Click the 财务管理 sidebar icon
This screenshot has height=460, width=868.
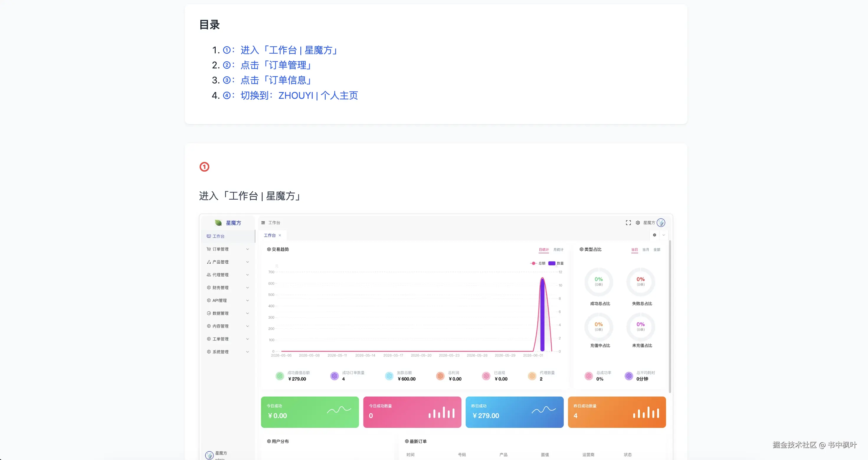click(209, 287)
